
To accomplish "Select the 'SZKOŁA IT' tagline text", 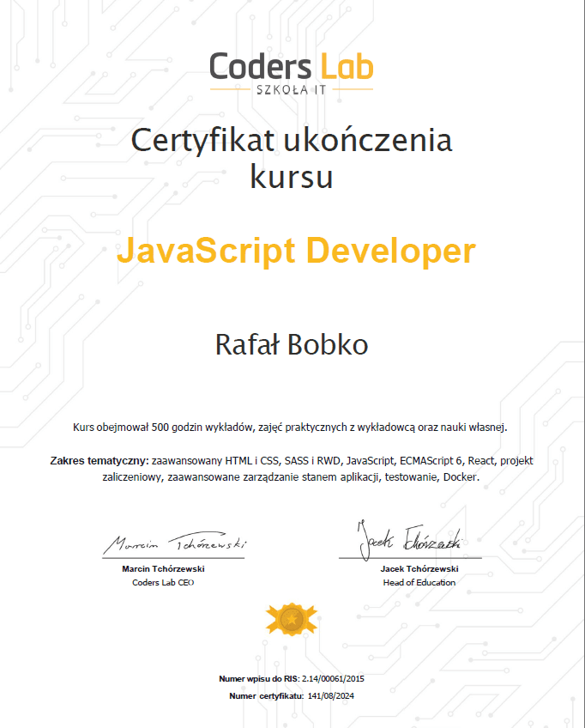I will [x=292, y=89].
